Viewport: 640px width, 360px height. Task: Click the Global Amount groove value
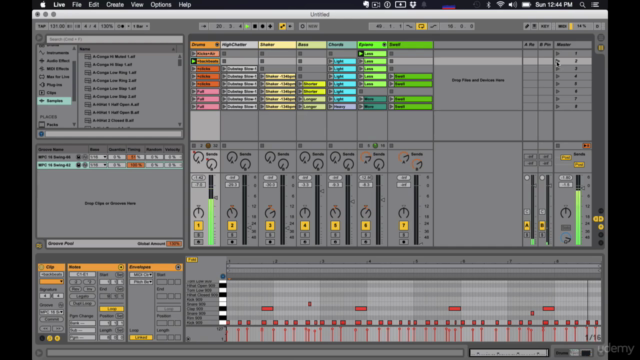174,244
